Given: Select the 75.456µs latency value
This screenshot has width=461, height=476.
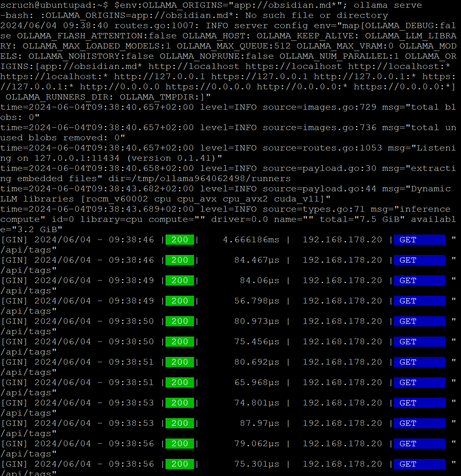Looking at the screenshot, I should pyautogui.click(x=256, y=341).
